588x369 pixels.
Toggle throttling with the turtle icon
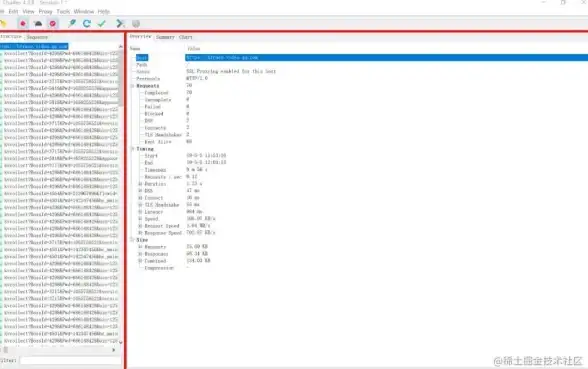click(x=38, y=24)
